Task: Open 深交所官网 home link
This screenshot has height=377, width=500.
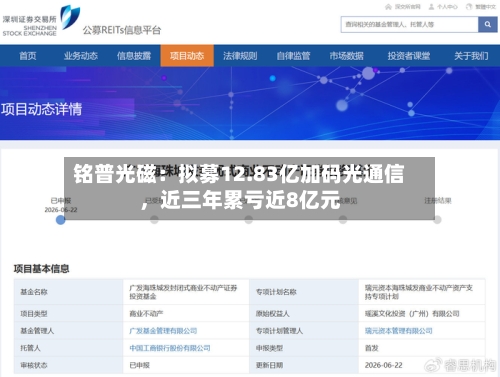Action: tap(403, 7)
